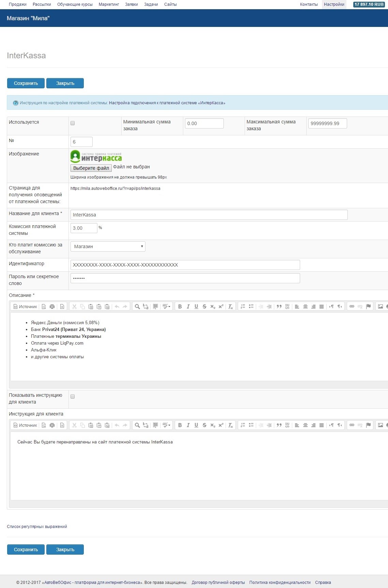Click Print icon in Инструкция для клиента toolbar
This screenshot has height=588, width=388.
(x=52, y=425)
